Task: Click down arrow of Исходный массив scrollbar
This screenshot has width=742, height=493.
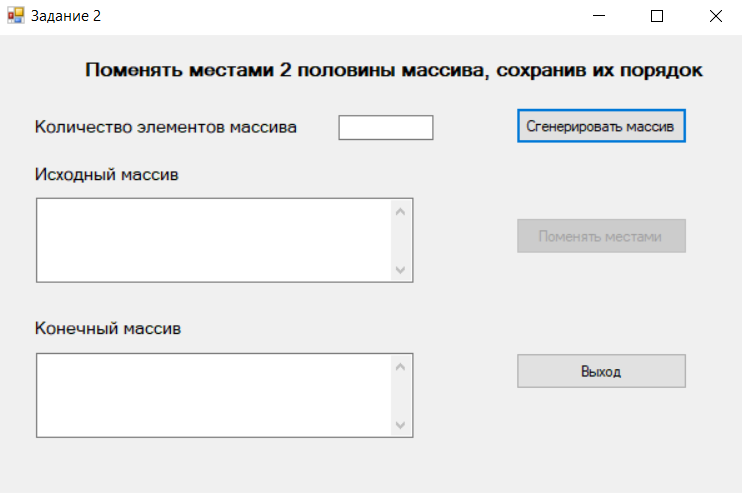Action: tap(400, 270)
